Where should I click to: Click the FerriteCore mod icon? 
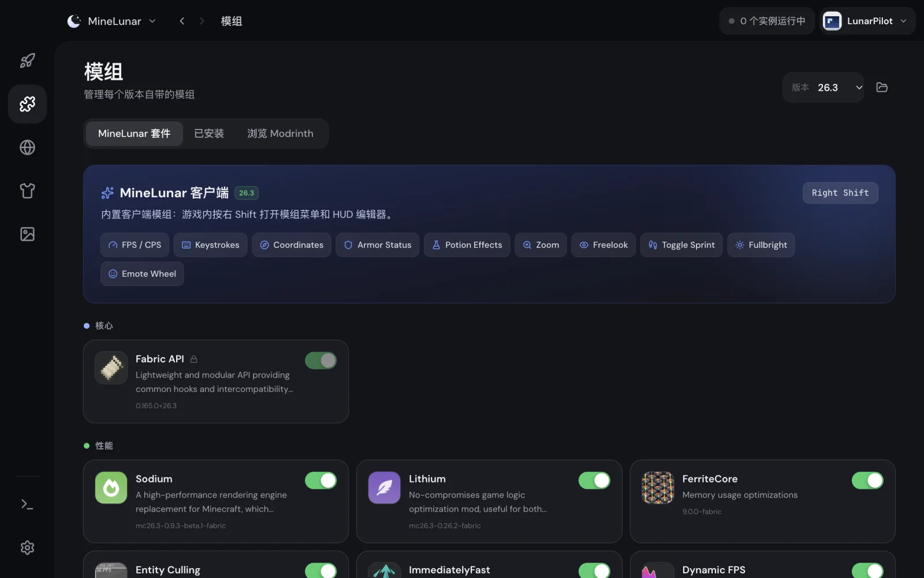tap(658, 488)
